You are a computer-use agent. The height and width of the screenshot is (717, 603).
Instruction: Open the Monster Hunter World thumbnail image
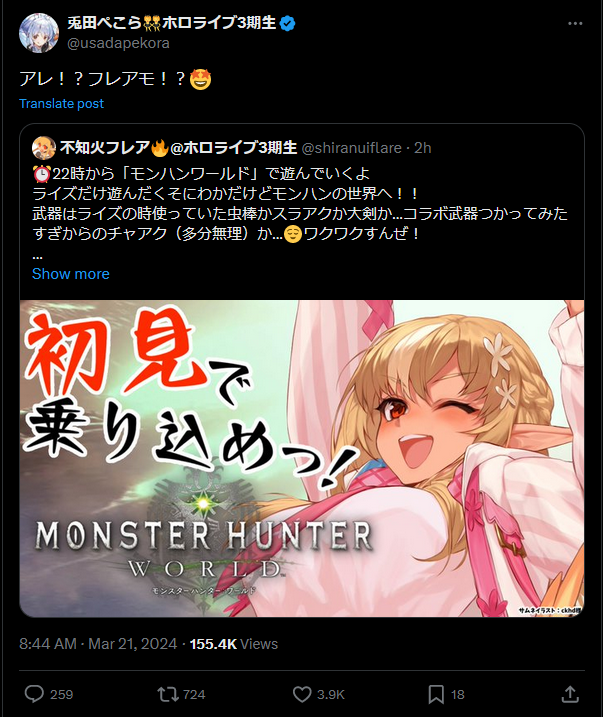[x=302, y=458]
